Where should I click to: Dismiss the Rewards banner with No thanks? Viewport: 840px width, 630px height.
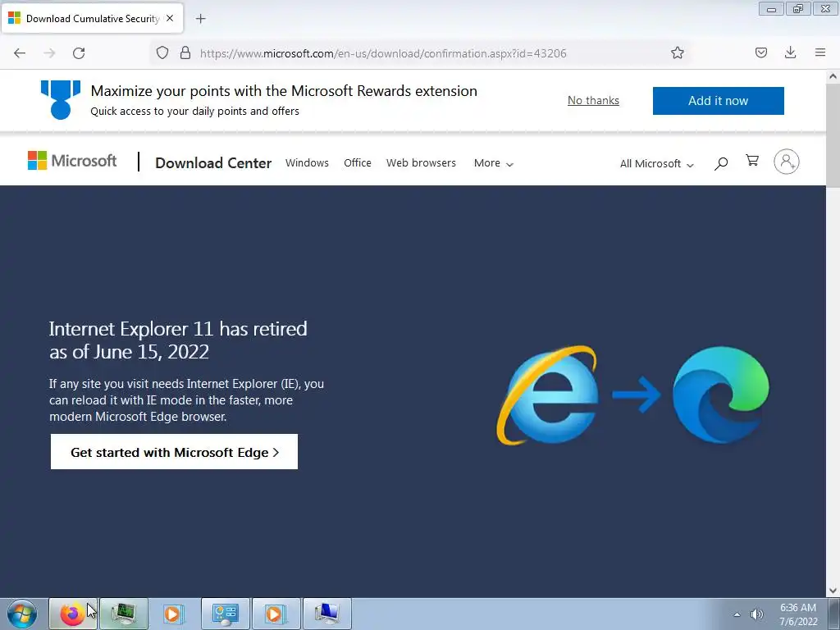pyautogui.click(x=593, y=101)
